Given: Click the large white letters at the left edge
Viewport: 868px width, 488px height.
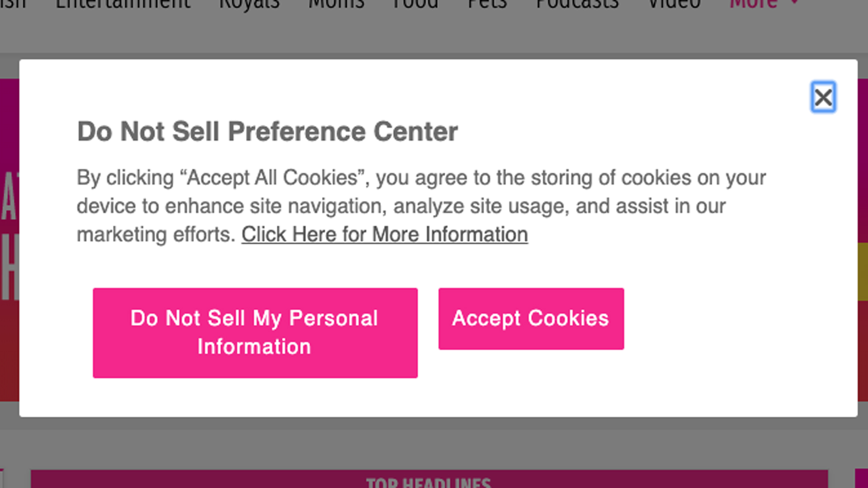Looking at the screenshot, I should coord(9,235).
